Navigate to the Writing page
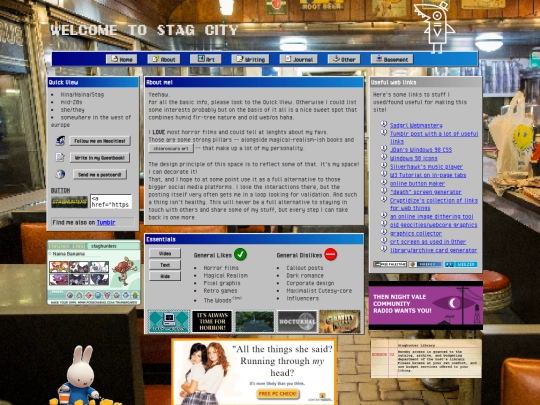 [x=250, y=59]
